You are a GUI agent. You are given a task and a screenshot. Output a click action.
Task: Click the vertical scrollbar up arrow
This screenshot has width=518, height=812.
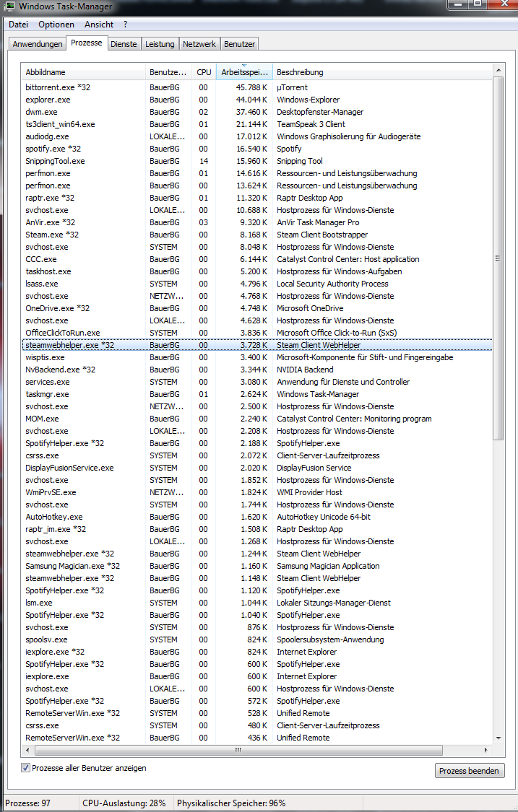pos(498,70)
